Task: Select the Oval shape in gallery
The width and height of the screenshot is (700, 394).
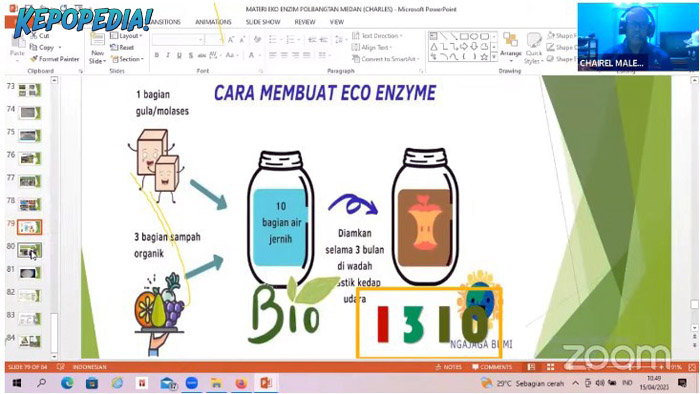Action: pos(475,37)
